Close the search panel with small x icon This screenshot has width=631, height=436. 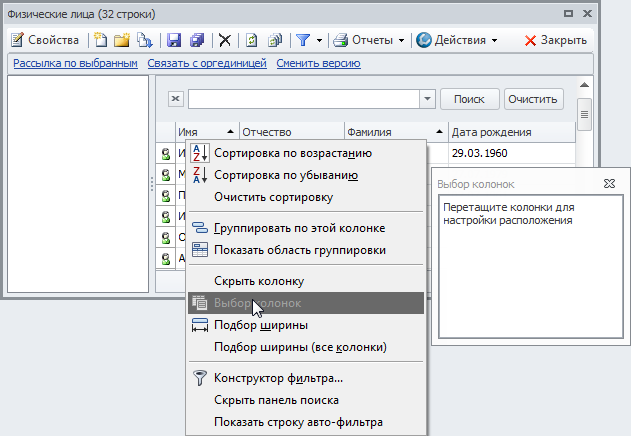click(175, 99)
